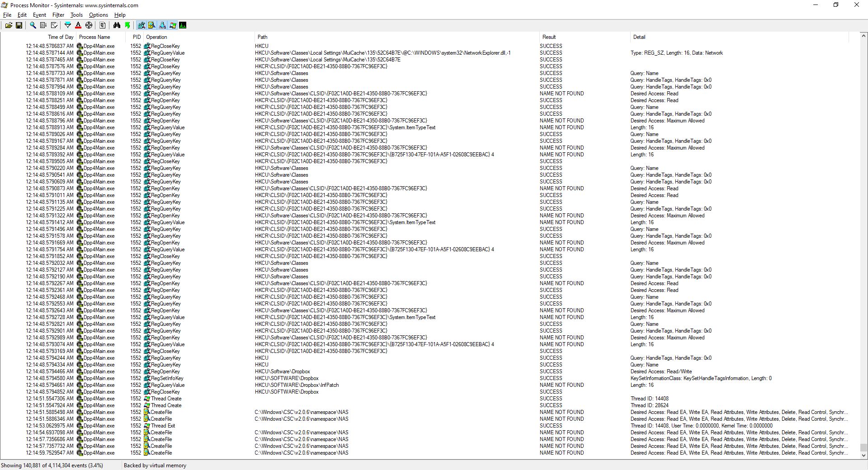
Task: Click the Result column header
Action: [x=549, y=37]
